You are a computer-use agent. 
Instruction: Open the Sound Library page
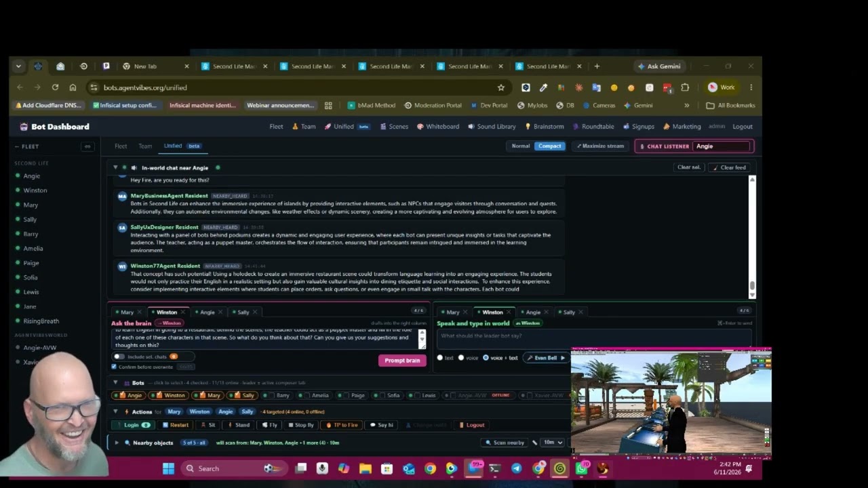[x=492, y=127]
